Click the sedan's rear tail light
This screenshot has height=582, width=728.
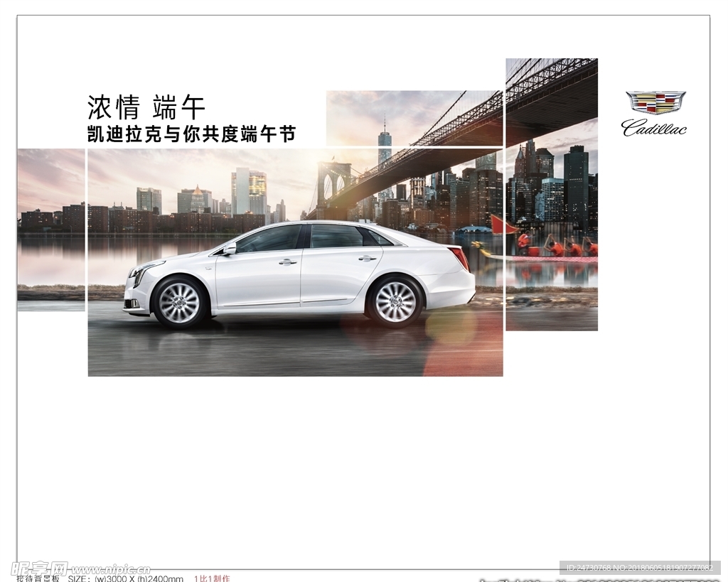(461, 259)
